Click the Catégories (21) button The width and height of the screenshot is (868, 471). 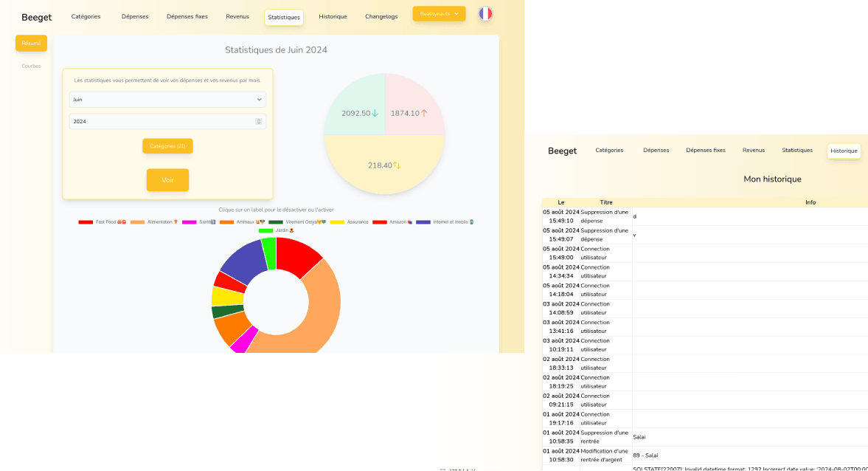(x=167, y=146)
